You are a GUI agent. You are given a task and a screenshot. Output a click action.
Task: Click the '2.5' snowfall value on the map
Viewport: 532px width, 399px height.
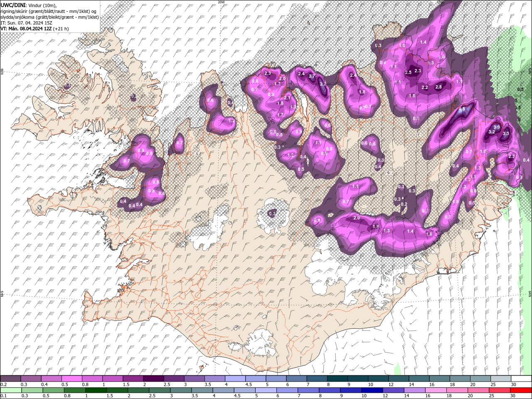point(408,72)
